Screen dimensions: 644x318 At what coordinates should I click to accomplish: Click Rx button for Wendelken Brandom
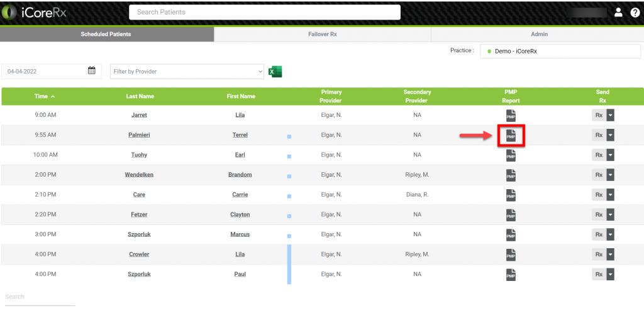[599, 175]
